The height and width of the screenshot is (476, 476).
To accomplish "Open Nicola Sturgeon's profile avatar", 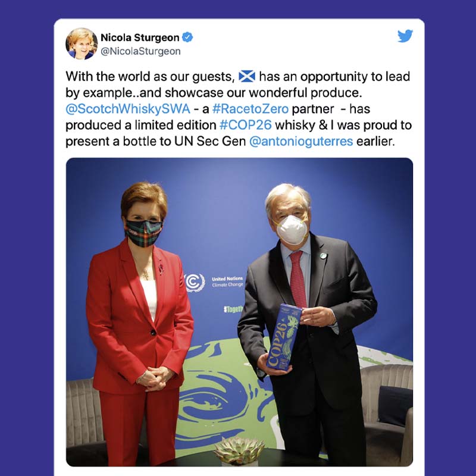I will (82, 44).
